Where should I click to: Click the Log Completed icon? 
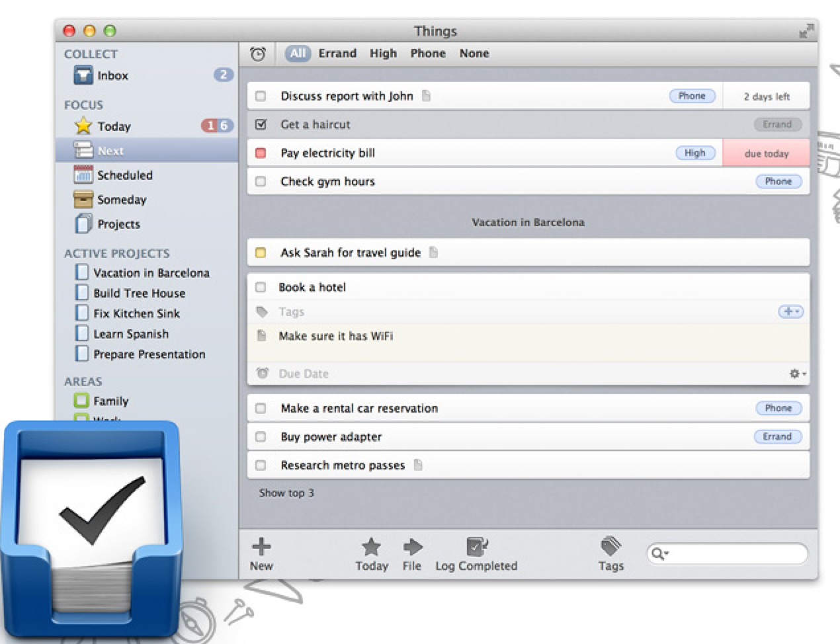[x=477, y=546]
